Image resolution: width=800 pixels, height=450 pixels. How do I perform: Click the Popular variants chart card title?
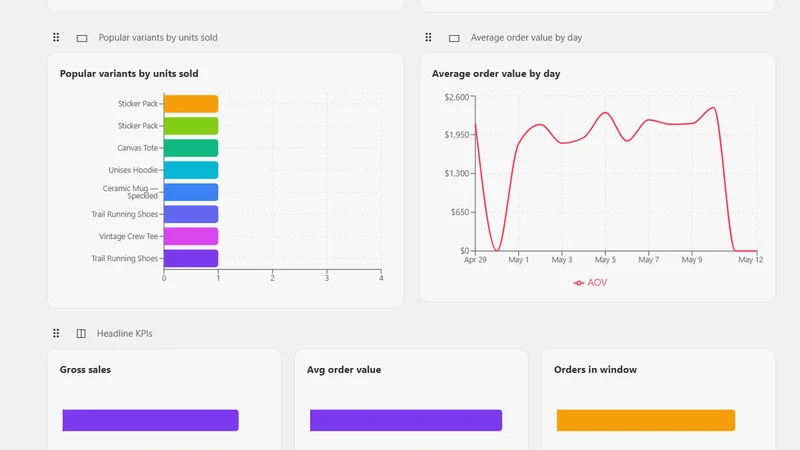click(x=129, y=73)
